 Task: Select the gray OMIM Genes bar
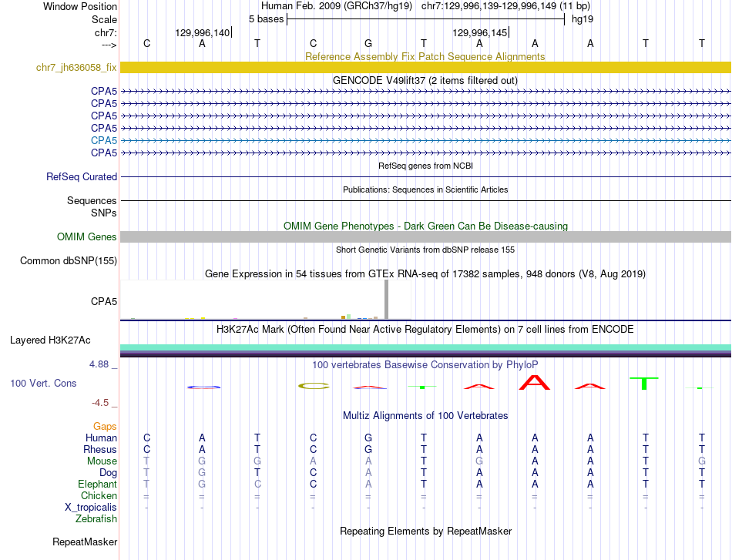(x=425, y=237)
